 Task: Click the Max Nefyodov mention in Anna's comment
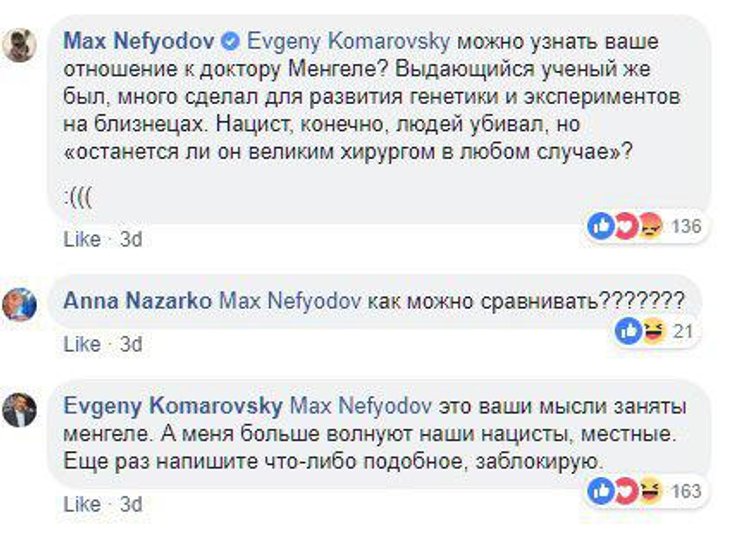pyautogui.click(x=285, y=300)
